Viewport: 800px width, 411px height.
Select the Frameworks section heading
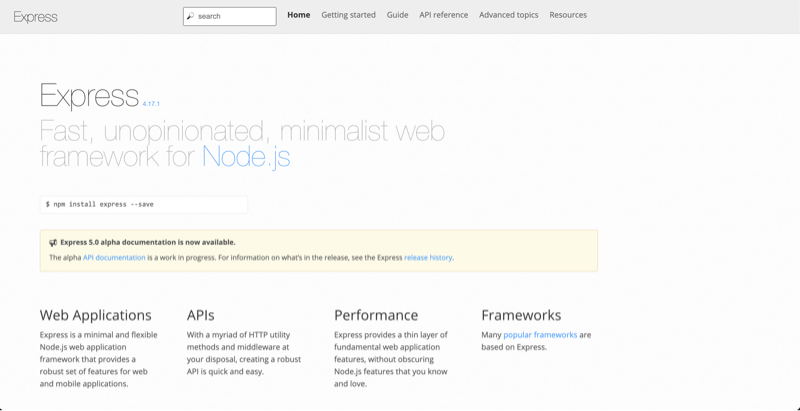click(x=521, y=315)
